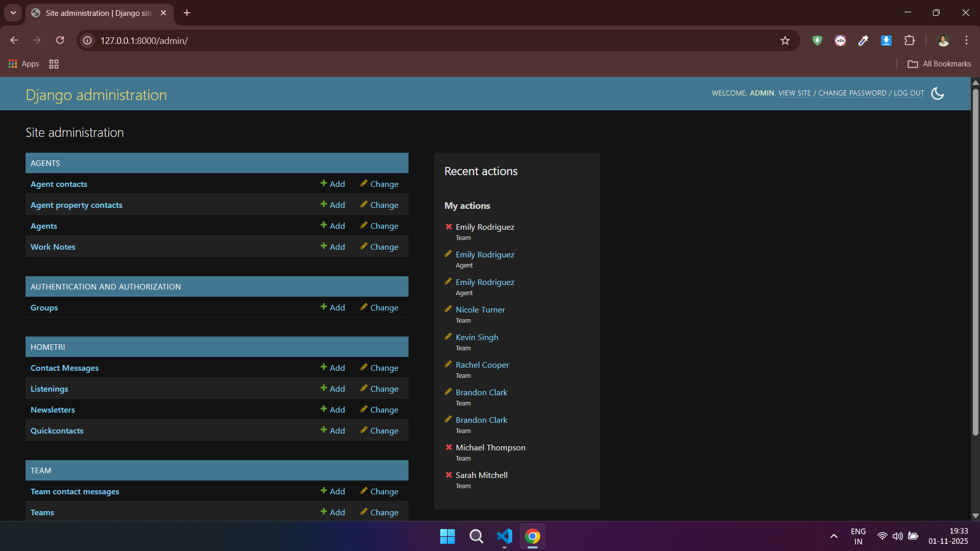Click the ENG IN language indicator

(858, 536)
